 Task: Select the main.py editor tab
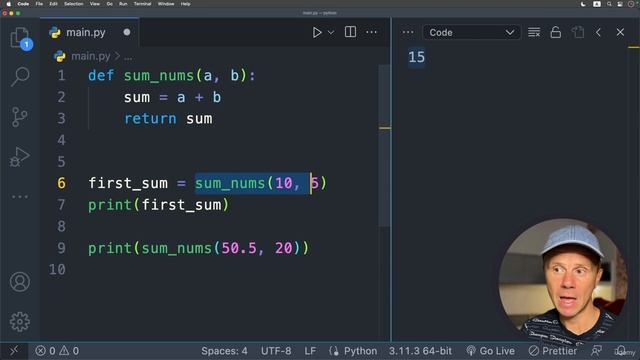(x=89, y=32)
